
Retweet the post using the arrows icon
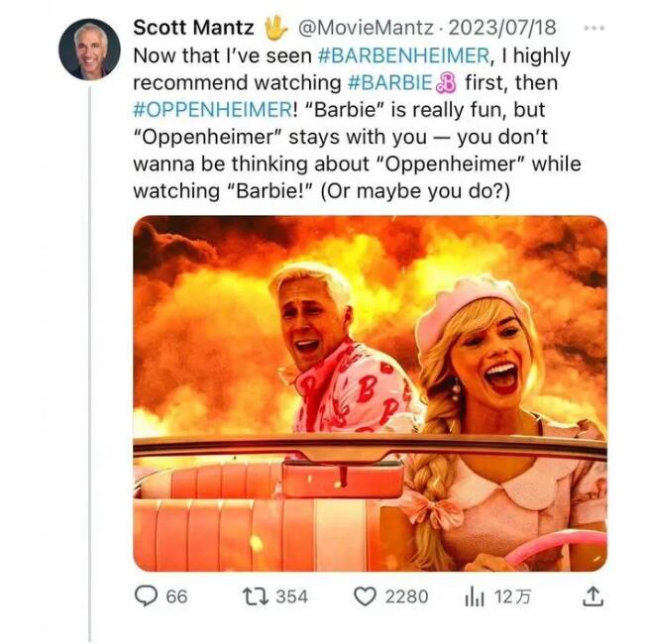coord(254,595)
